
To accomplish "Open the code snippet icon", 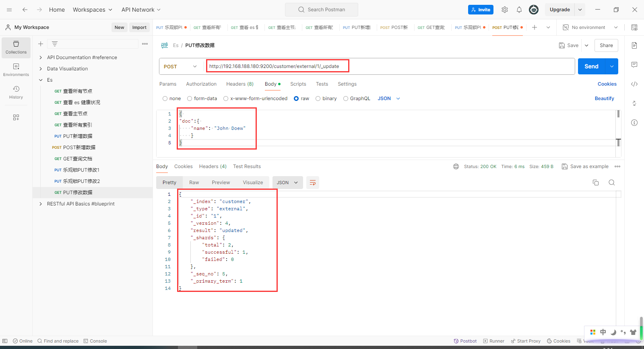I will (x=634, y=84).
